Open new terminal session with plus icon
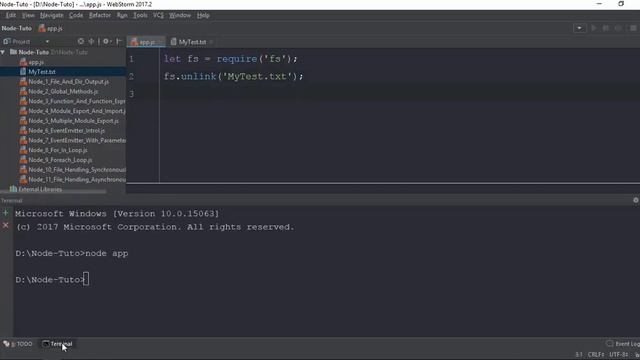This screenshot has height=360, width=640. tap(5, 213)
